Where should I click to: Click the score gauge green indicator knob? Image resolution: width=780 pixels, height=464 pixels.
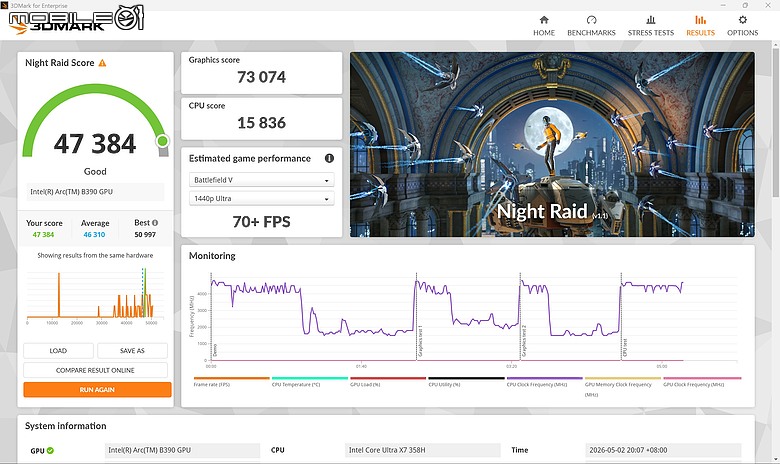click(163, 141)
